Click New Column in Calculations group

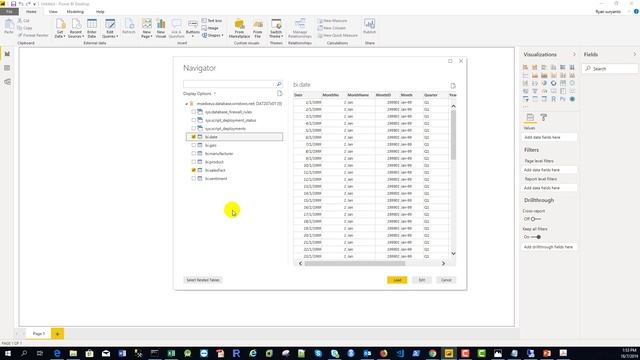click(332, 28)
